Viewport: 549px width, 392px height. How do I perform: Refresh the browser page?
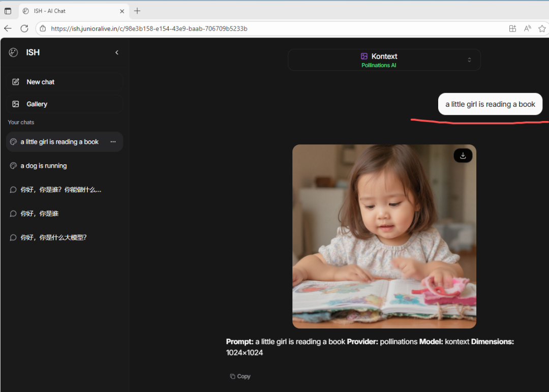click(x=24, y=28)
